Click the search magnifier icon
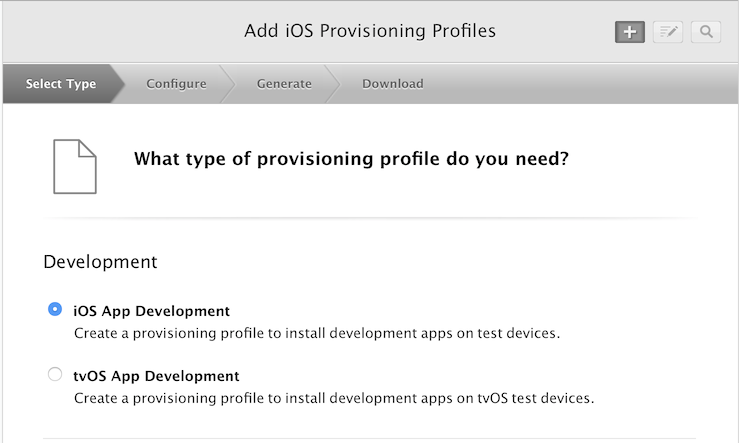This screenshot has width=739, height=443. click(x=706, y=32)
